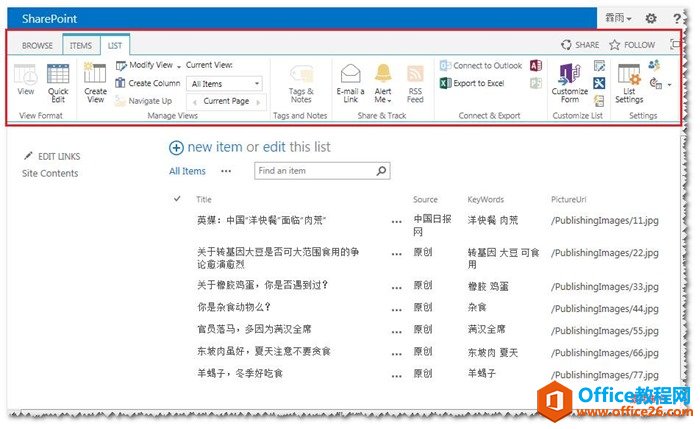700x429 pixels.
Task: Toggle select-all checkmark in list header
Action: coord(177,199)
